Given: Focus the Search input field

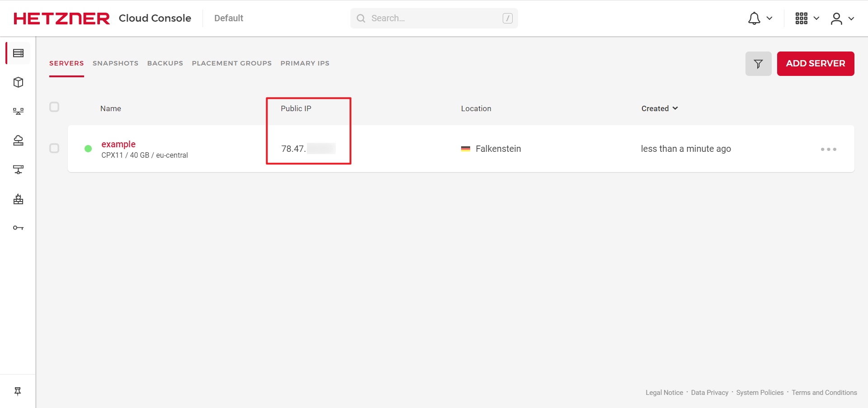Looking at the screenshot, I should pyautogui.click(x=434, y=19).
